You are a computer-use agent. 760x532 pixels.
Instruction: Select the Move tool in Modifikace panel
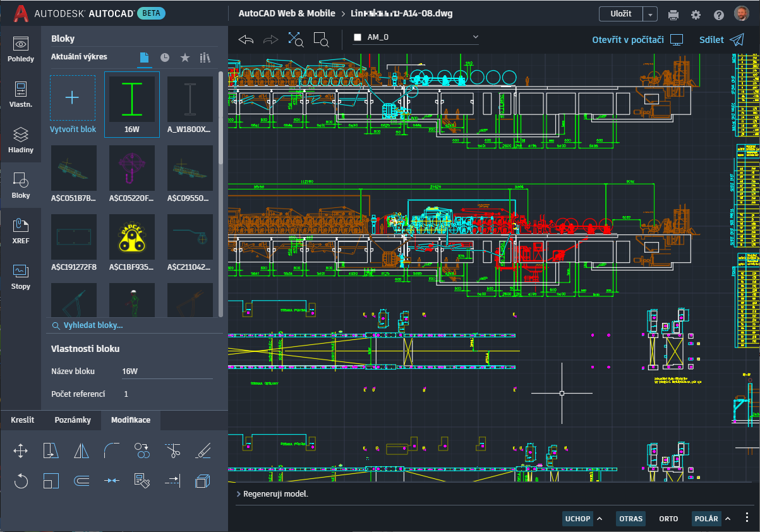tap(21, 450)
